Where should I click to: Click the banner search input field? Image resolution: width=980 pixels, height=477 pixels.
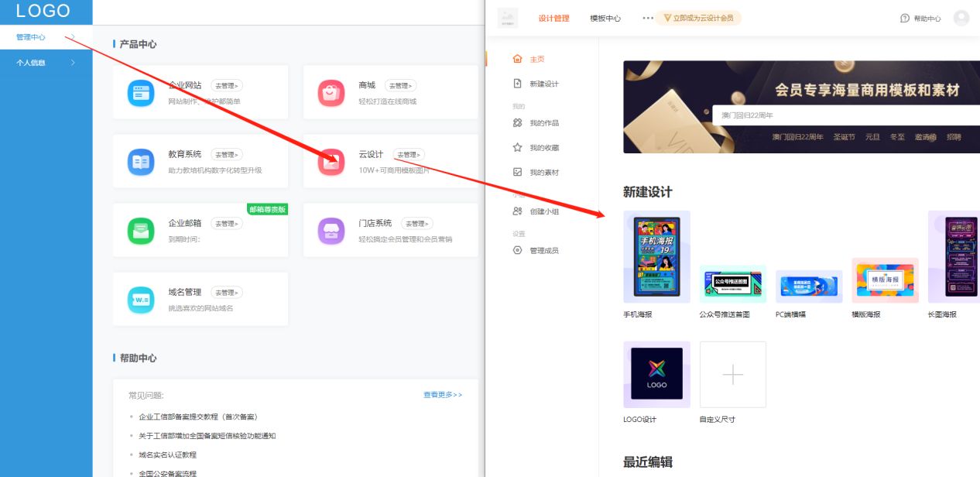click(x=846, y=115)
